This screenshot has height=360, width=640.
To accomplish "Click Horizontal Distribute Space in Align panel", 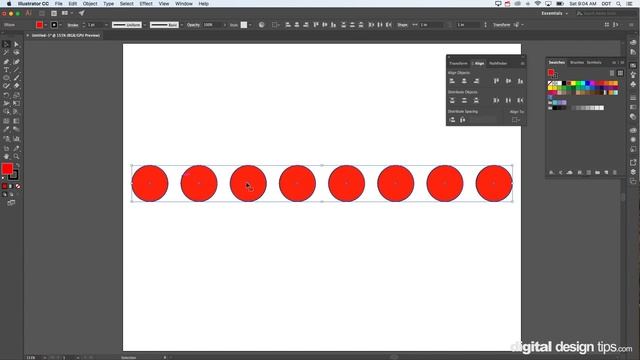I will pos(462,120).
